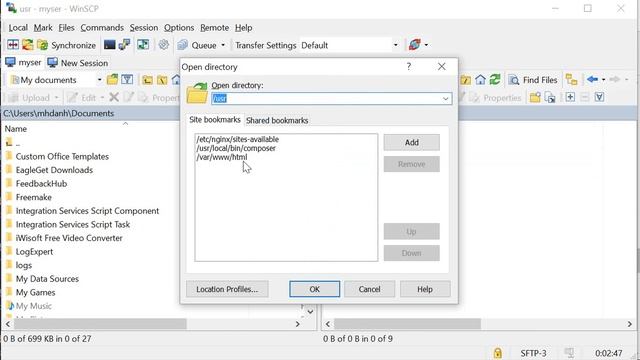Select /etc/nginx/sites-available bookmark
Viewport: 640px width, 360px height.
pos(238,139)
